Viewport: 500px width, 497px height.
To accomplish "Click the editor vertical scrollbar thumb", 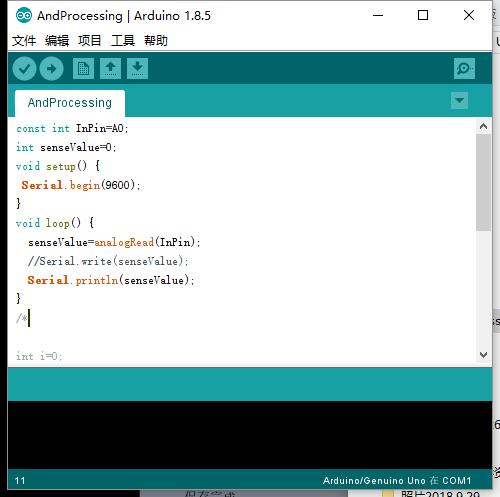I will click(483, 182).
